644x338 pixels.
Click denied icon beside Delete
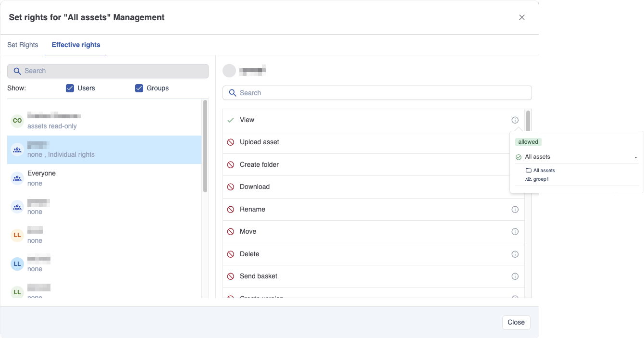(231, 254)
